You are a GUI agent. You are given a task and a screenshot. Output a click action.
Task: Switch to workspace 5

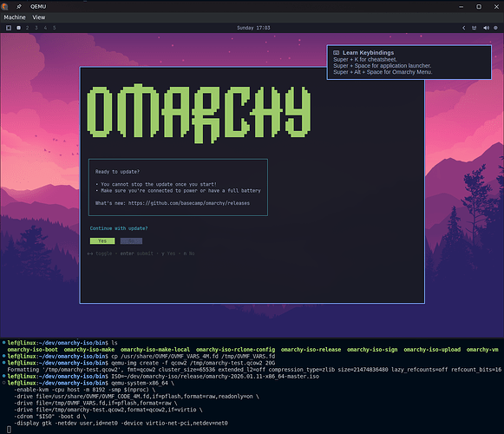click(x=55, y=28)
